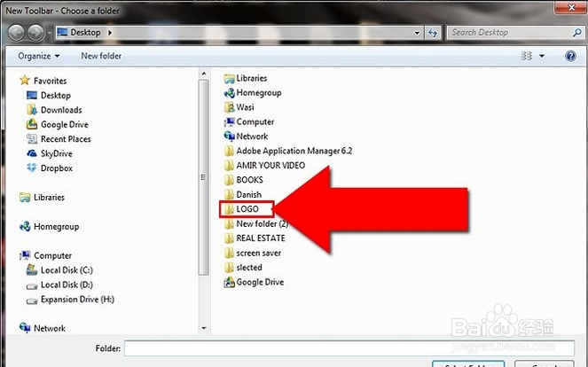Select Computer in navigation pane
This screenshot has width=588, height=367.
[52, 255]
